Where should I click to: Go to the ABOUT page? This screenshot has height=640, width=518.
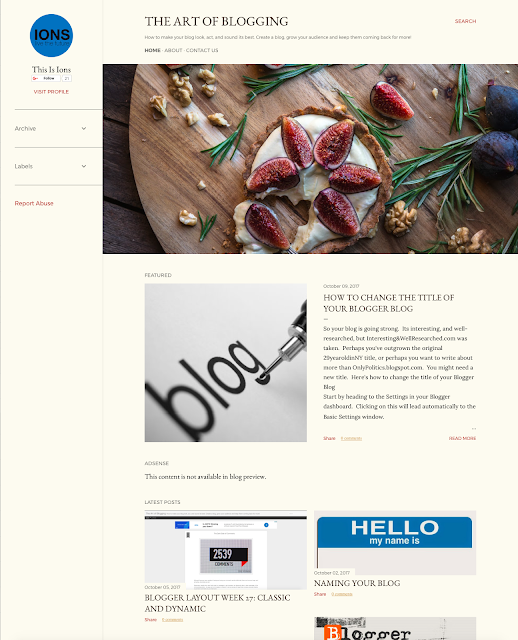click(173, 50)
